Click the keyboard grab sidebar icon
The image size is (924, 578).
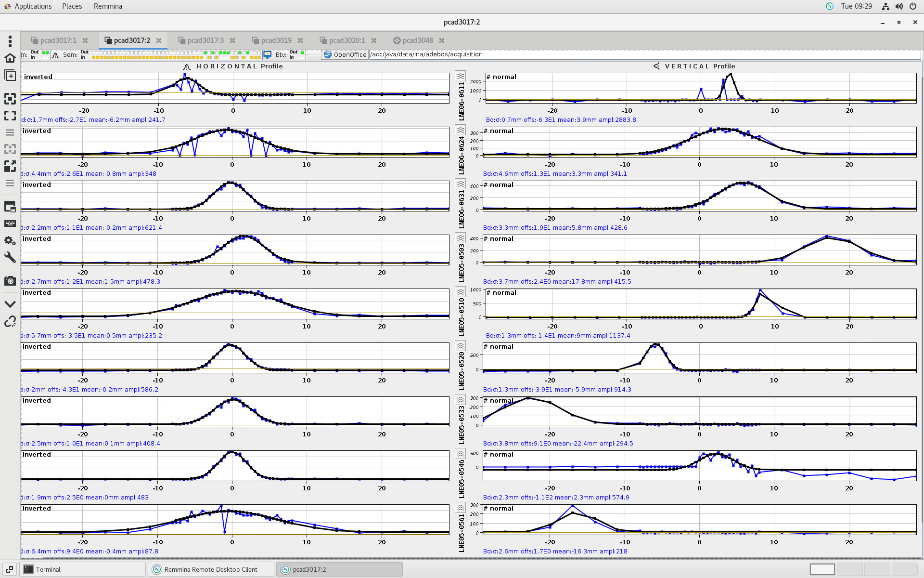coord(10,223)
